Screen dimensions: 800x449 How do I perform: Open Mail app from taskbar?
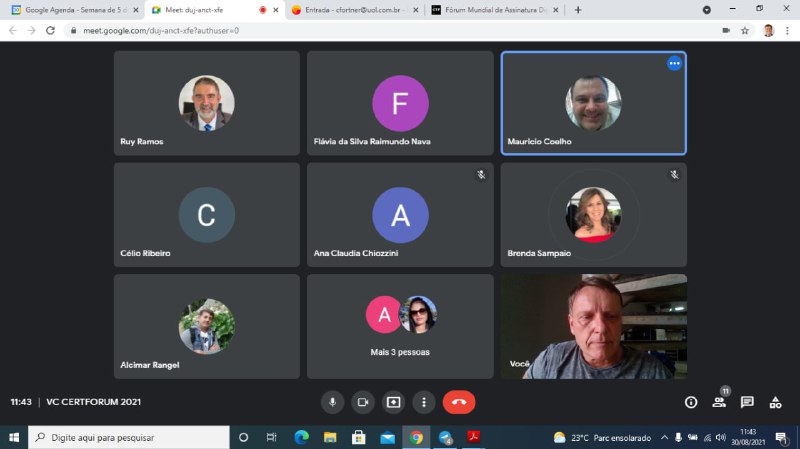387,437
